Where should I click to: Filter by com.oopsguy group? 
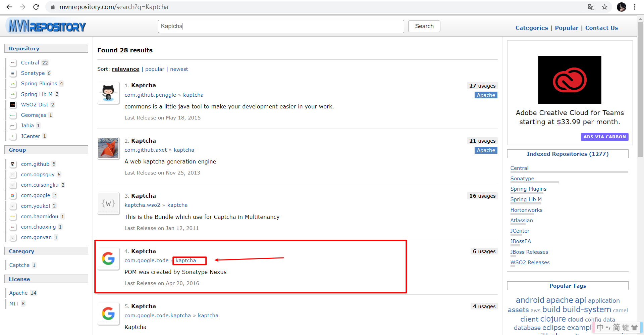coord(38,175)
